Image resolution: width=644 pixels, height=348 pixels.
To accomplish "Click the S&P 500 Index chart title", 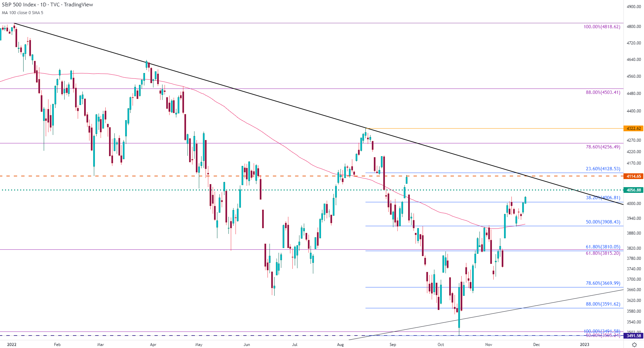I will click(x=47, y=5).
